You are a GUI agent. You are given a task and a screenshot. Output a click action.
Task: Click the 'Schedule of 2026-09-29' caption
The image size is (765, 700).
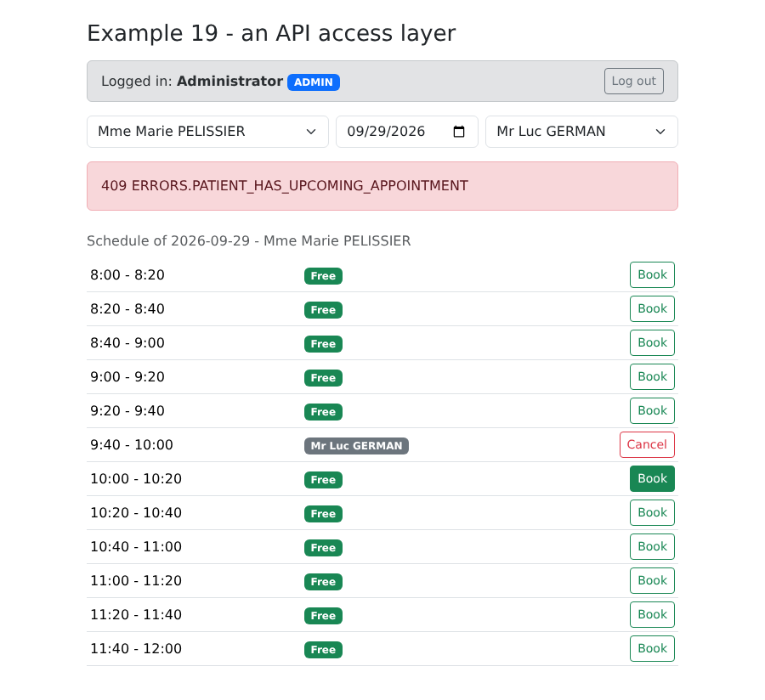tap(249, 240)
